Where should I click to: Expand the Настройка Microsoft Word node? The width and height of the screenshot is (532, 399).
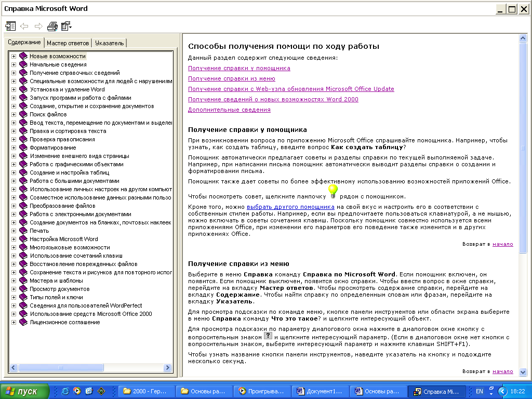point(14,239)
